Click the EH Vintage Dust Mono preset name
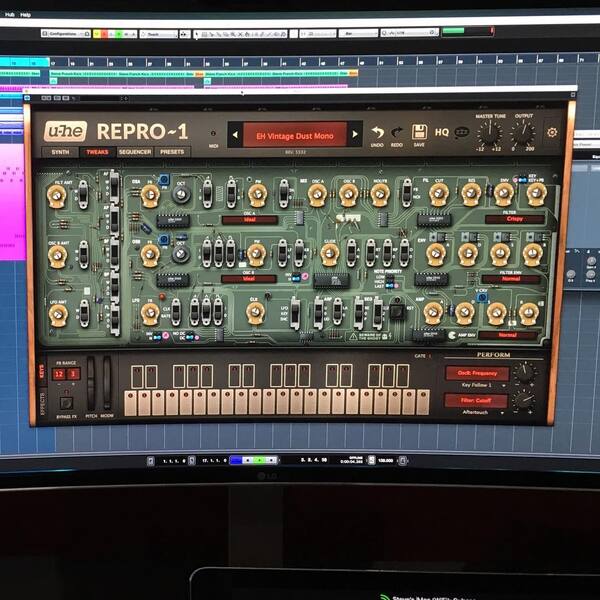The width and height of the screenshot is (600, 600). coord(295,136)
